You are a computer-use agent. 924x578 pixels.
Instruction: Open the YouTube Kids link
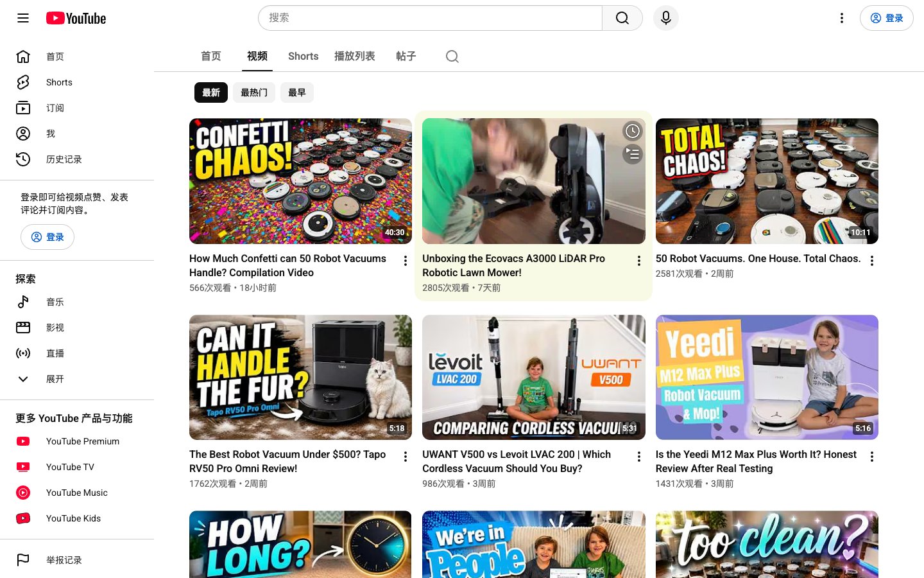(x=74, y=518)
